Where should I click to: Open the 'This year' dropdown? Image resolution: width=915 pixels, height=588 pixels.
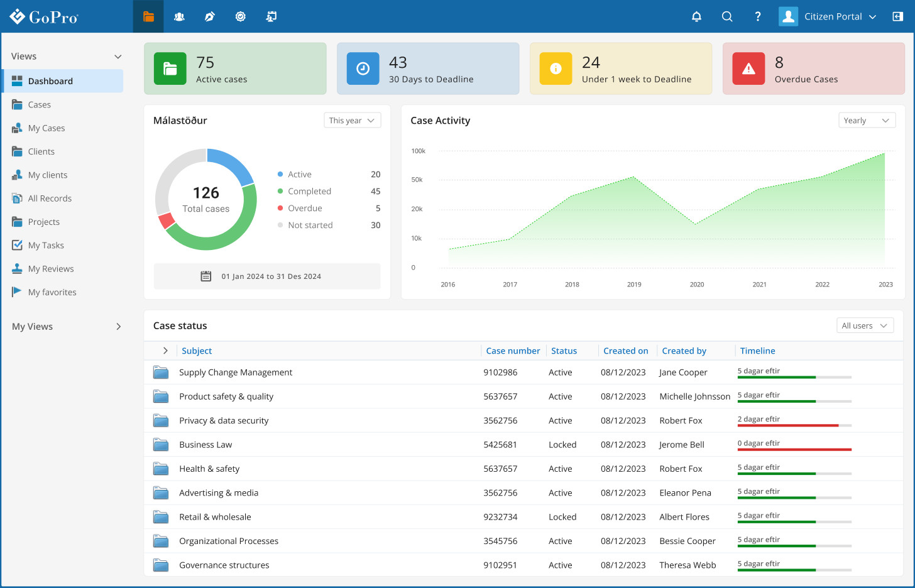click(x=352, y=121)
